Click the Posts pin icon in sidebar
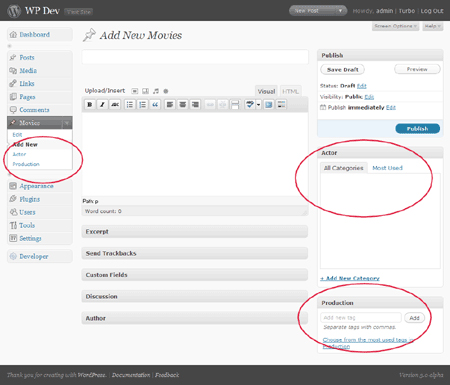Screen dimensions: 450x385 13,57
